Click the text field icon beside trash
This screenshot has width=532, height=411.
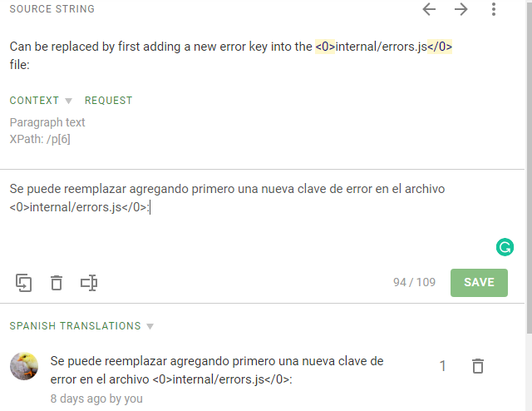(89, 282)
